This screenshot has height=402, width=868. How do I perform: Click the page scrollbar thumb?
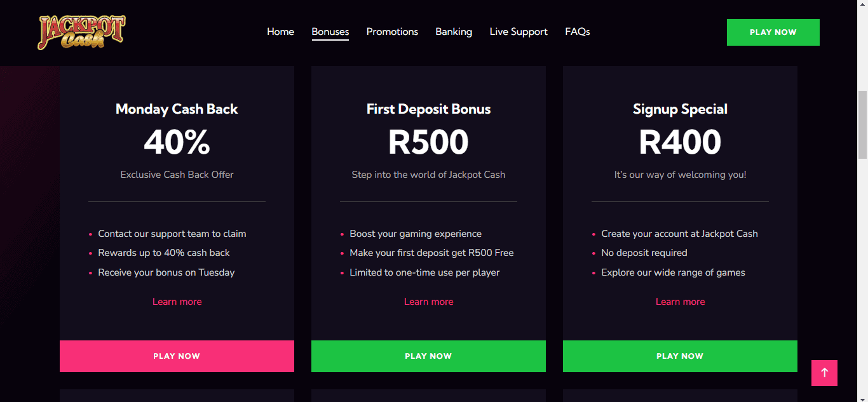coord(863,124)
